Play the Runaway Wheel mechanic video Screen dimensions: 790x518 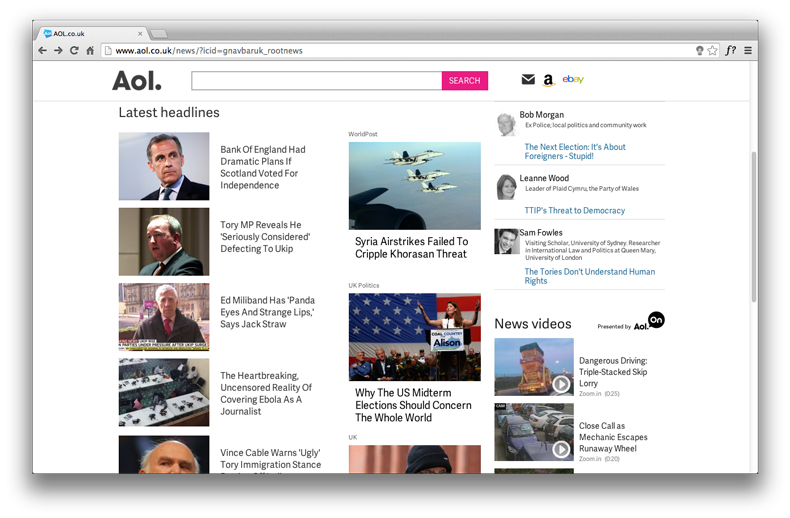(562, 449)
